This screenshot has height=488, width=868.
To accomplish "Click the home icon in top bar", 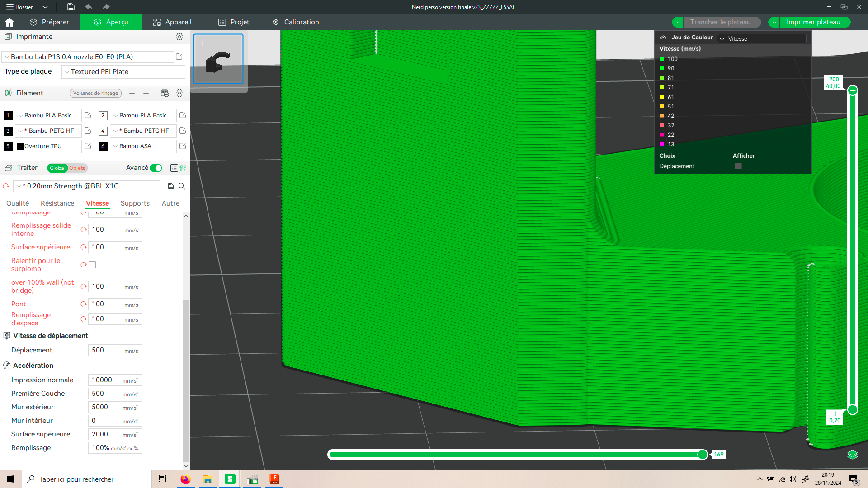I will pyautogui.click(x=9, y=22).
